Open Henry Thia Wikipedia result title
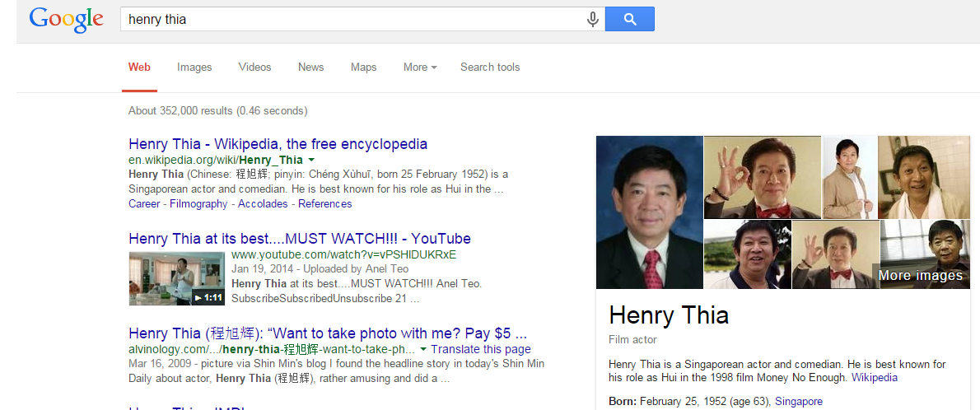 point(278,144)
